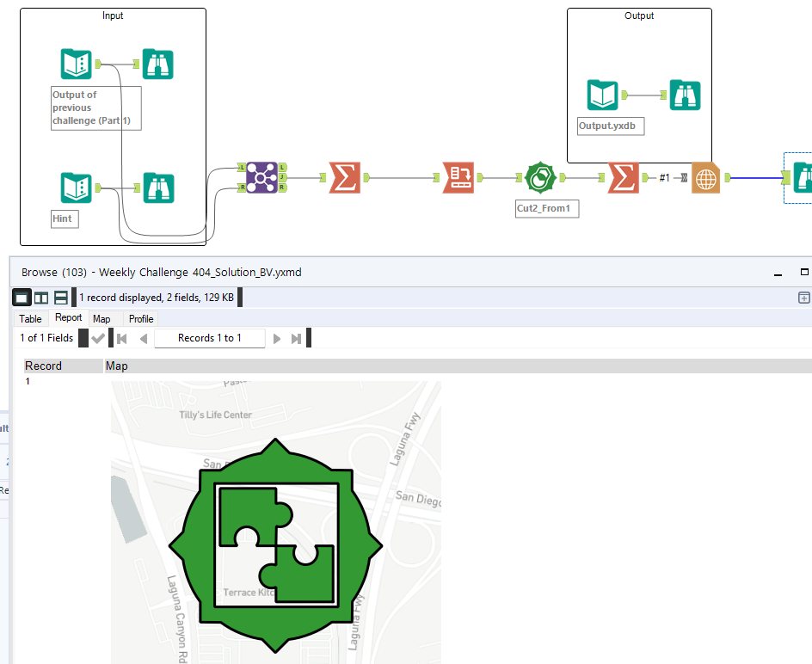
Task: Select the green Spatial Process tool Cut2_From1
Action: pos(540,177)
